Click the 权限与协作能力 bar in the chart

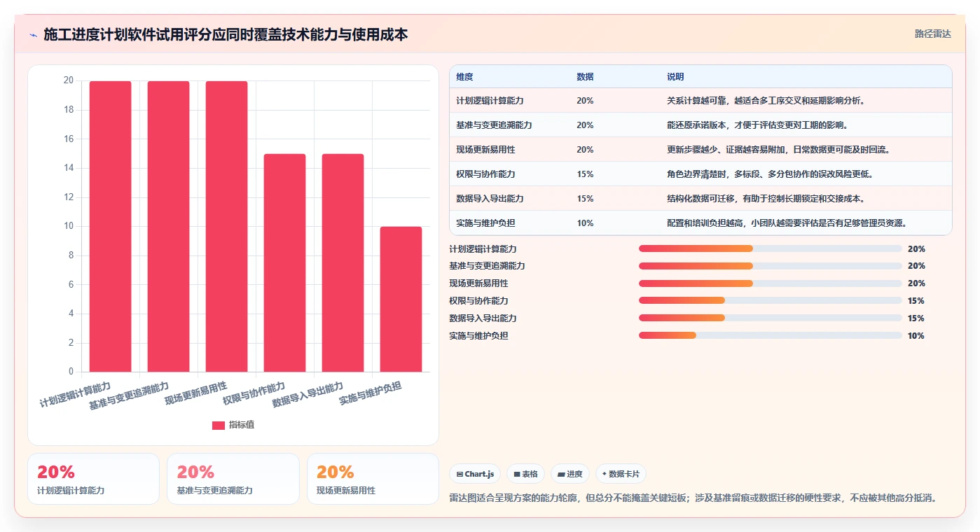pyautogui.click(x=284, y=262)
